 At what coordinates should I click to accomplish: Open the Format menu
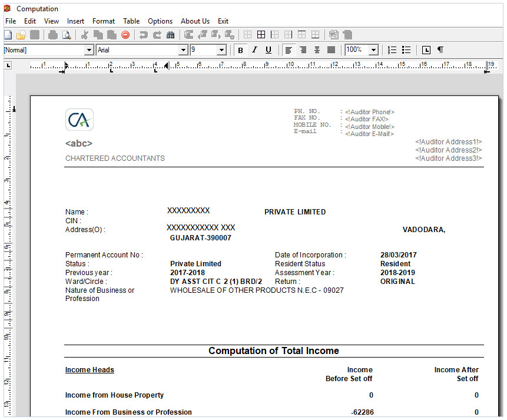[104, 21]
